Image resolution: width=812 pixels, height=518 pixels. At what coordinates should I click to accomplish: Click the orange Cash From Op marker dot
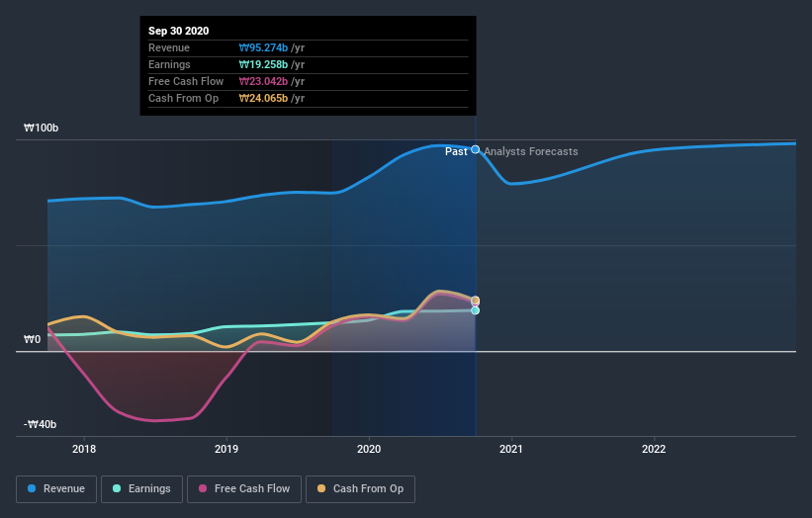476,301
